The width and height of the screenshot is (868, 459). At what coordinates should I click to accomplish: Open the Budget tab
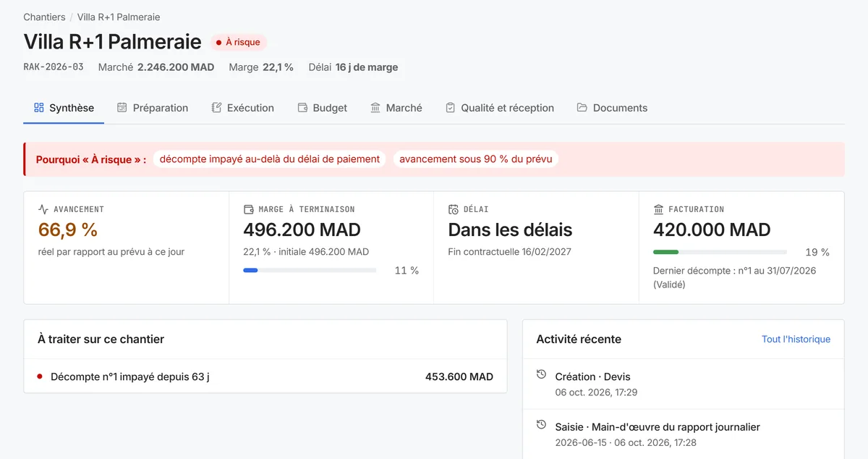tap(323, 108)
